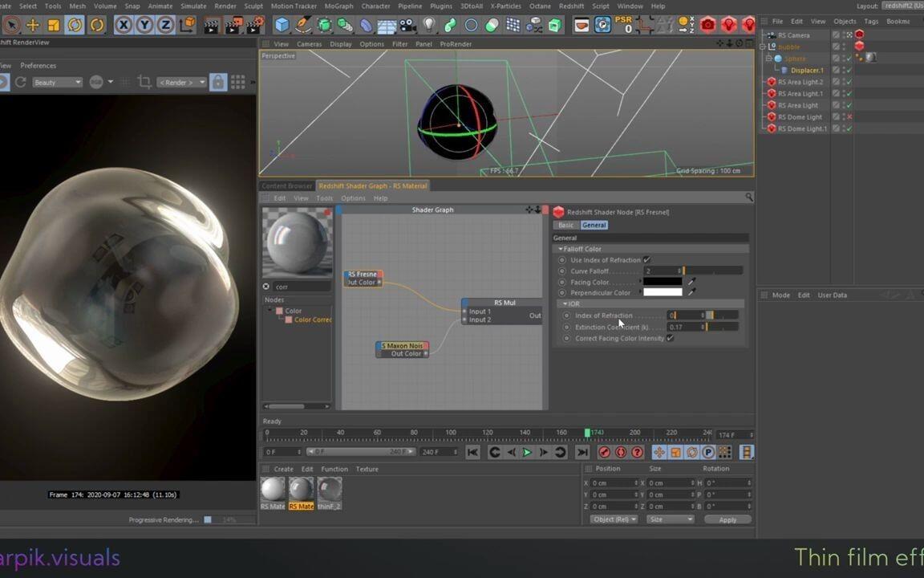
Task: Select Color Correct in Nodes list
Action: click(312, 320)
